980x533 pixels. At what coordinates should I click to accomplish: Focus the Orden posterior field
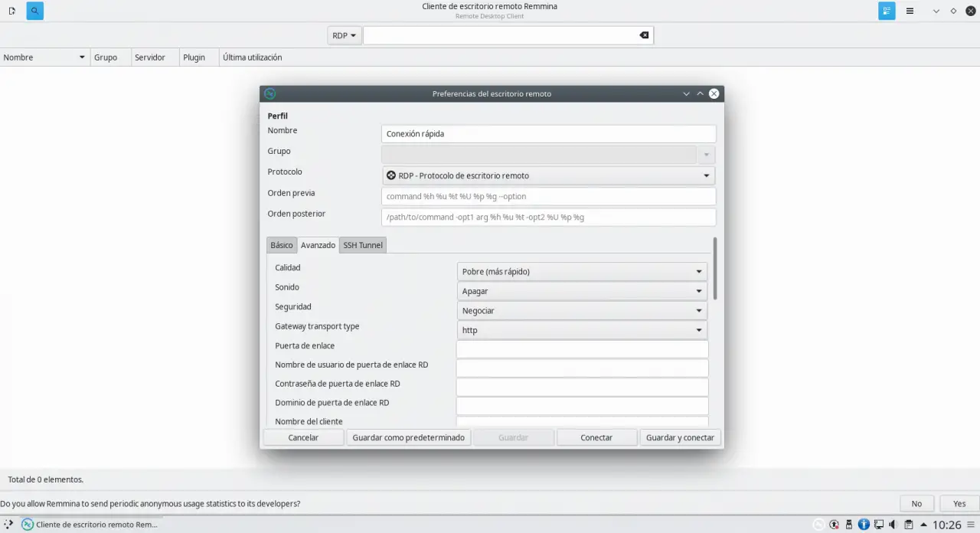click(x=548, y=217)
